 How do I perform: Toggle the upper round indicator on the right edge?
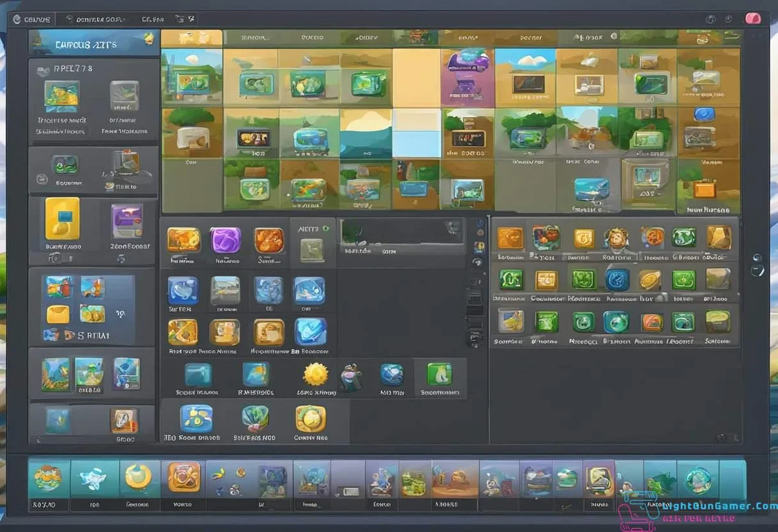tap(757, 258)
